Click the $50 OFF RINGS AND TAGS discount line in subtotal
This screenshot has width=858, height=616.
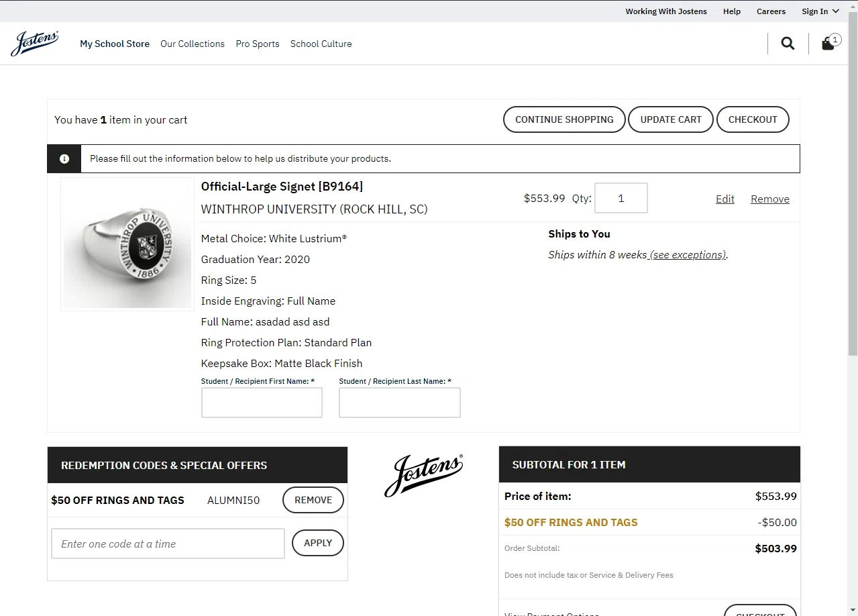click(571, 522)
